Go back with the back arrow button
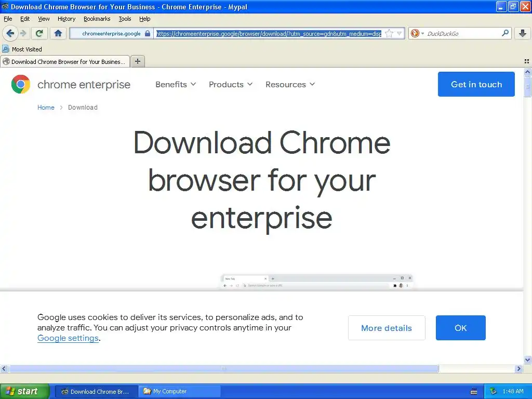 [x=10, y=33]
